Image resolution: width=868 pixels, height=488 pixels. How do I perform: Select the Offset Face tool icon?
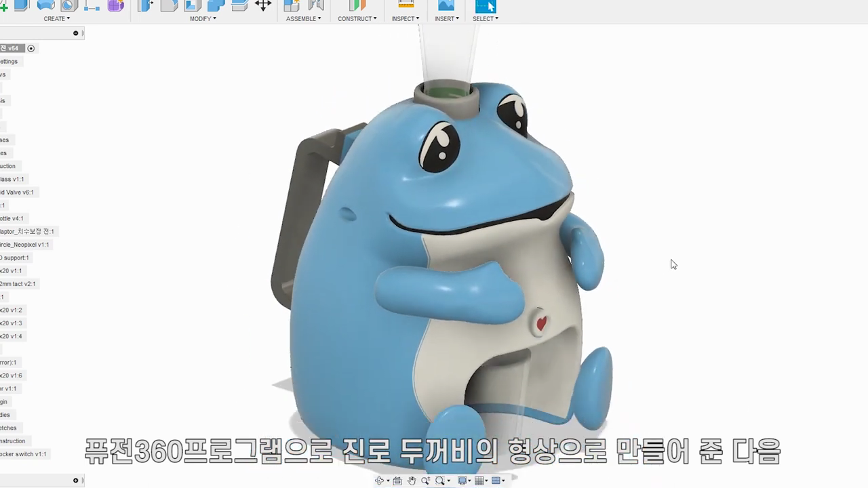pos(239,5)
